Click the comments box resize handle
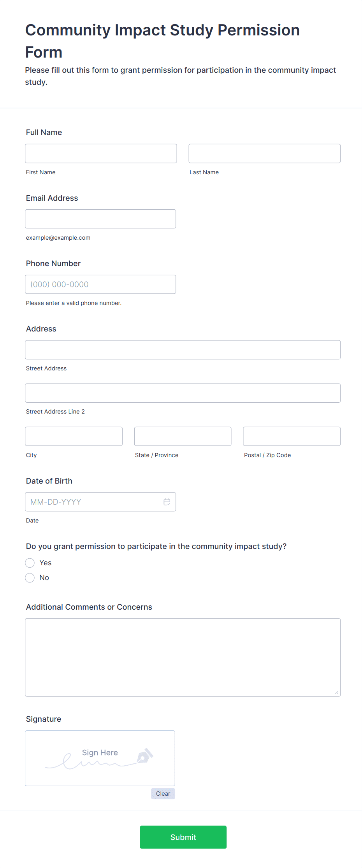The image size is (362, 868). [x=336, y=692]
